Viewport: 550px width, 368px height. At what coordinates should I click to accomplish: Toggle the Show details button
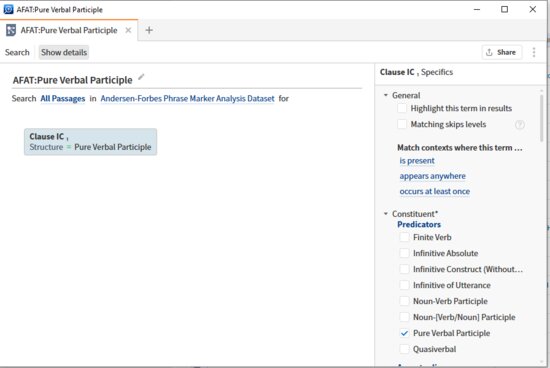coord(64,52)
